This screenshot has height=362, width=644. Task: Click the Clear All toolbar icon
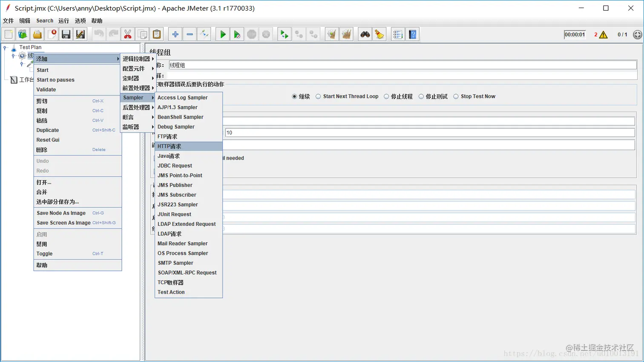pyautogui.click(x=347, y=34)
